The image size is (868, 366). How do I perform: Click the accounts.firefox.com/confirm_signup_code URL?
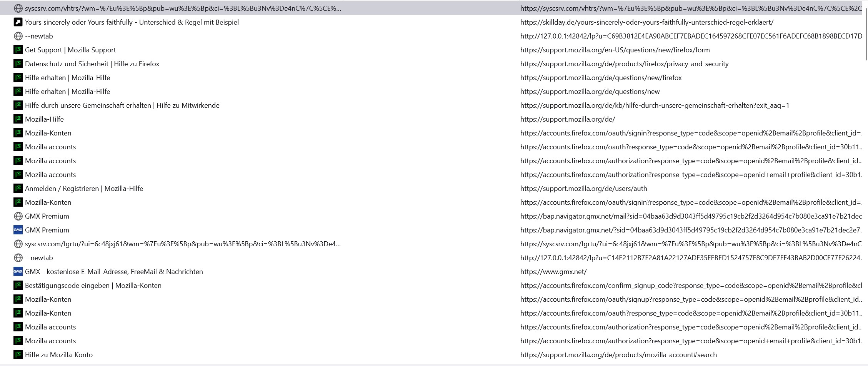(691, 286)
